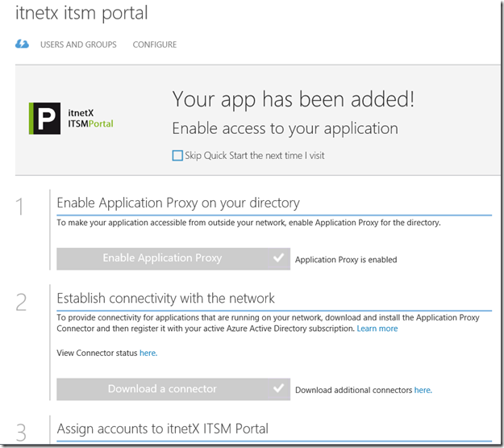The width and height of the screenshot is (504, 448).
Task: Click the itnetX ITSMPortal logo
Action: click(x=71, y=119)
